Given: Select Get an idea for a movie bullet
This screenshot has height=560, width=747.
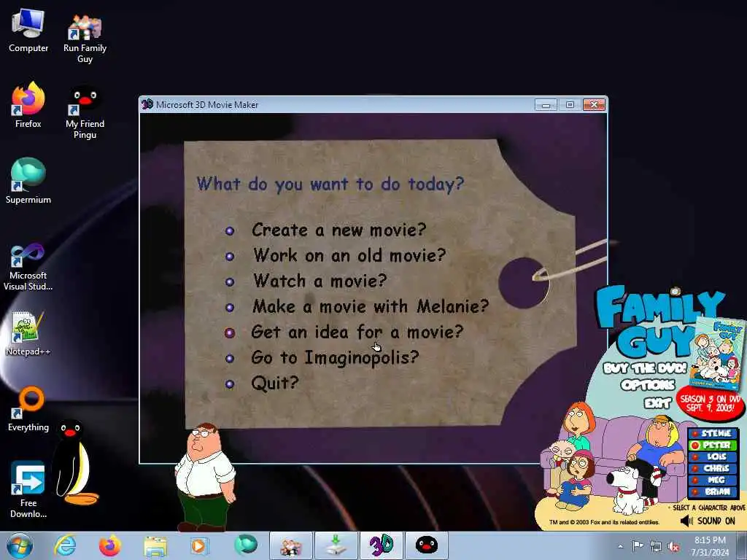Looking at the screenshot, I should click(230, 332).
